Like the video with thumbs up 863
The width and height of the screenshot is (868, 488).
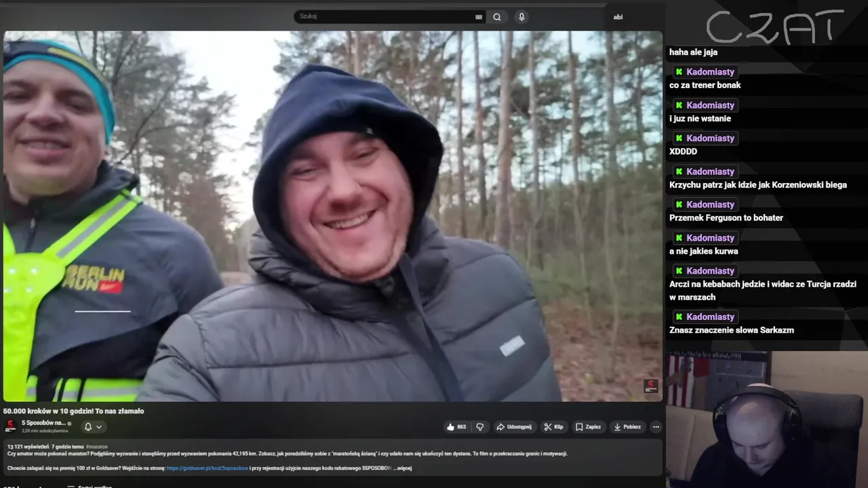456,427
